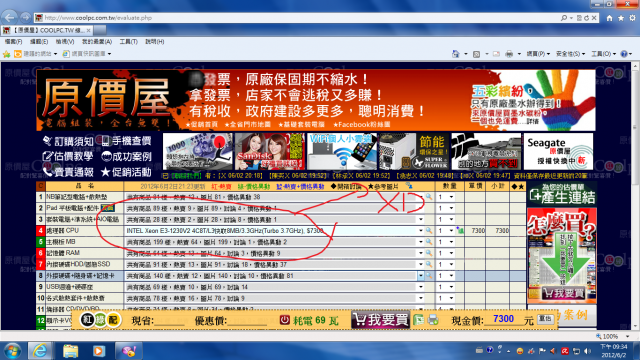Click the command bar RSS feeds icon
640x360 pixels.
(x=476, y=54)
